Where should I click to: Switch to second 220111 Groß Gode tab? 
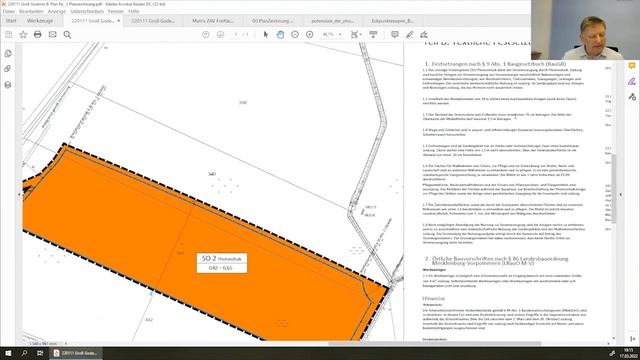click(153, 21)
